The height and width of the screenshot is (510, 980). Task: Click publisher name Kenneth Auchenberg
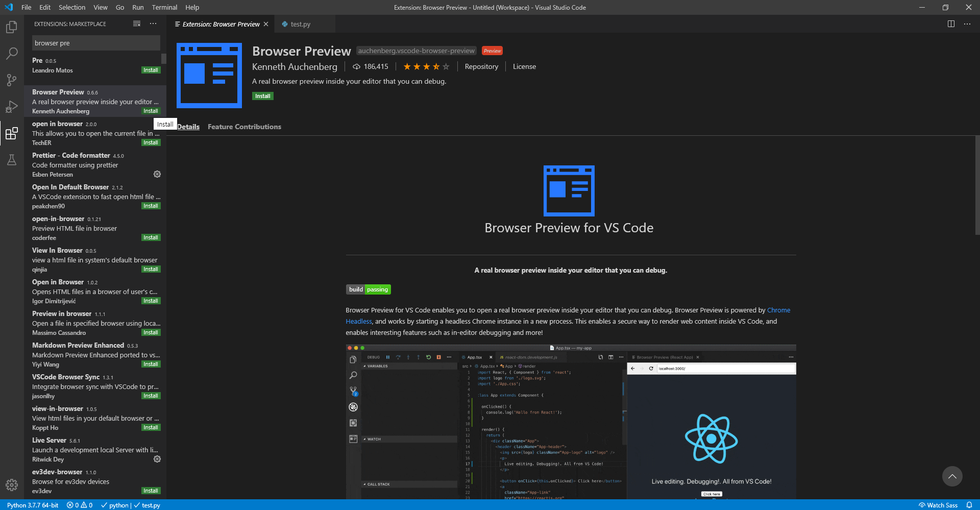click(295, 66)
